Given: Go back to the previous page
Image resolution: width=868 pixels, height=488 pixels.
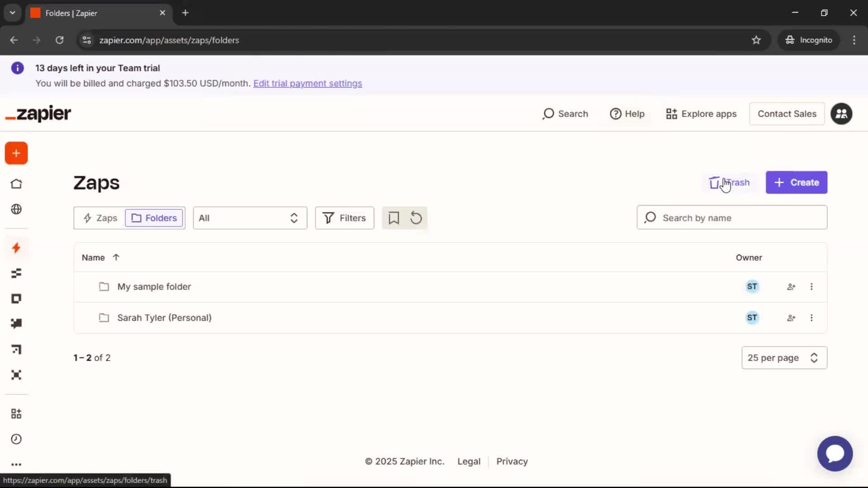Looking at the screenshot, I should pyautogui.click(x=14, y=40).
